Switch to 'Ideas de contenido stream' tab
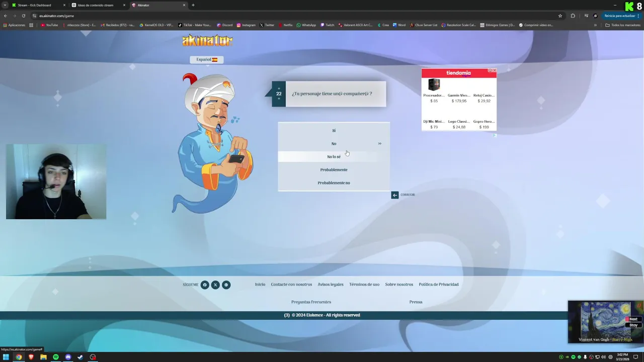Screen dimensions: 644x362 click(x=99, y=5)
